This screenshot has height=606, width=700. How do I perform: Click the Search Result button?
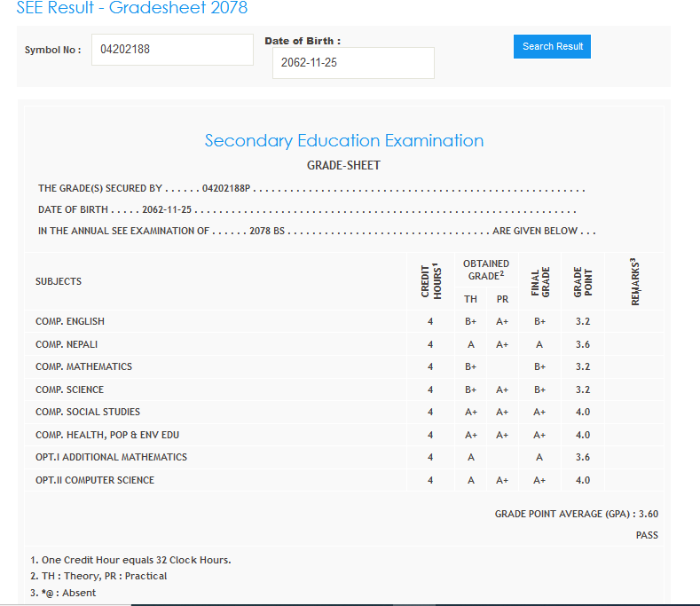(552, 46)
